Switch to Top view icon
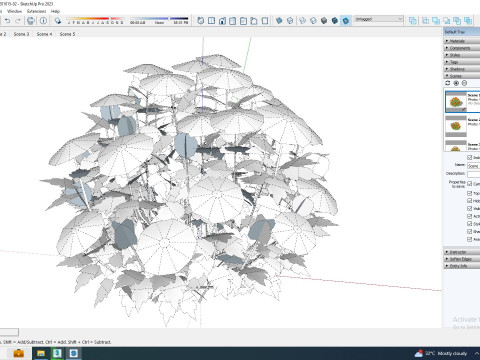The width and height of the screenshot is (480, 360). (211, 21)
